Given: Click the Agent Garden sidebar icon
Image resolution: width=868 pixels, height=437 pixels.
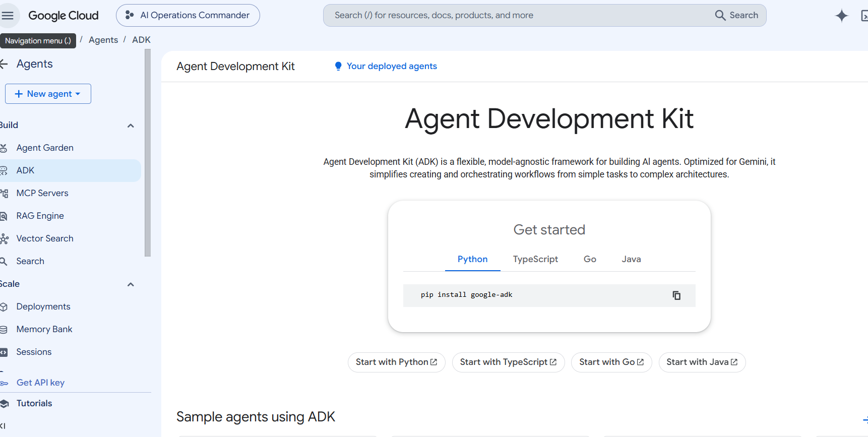Looking at the screenshot, I should coord(4,148).
